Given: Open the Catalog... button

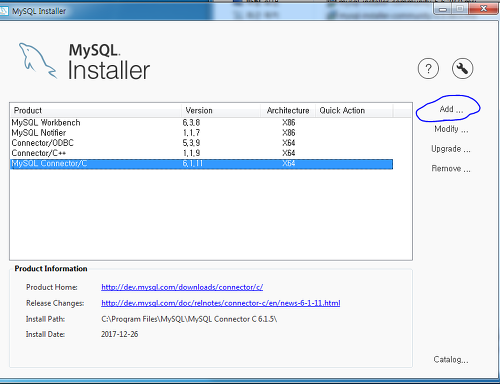Looking at the screenshot, I should pyautogui.click(x=451, y=360).
